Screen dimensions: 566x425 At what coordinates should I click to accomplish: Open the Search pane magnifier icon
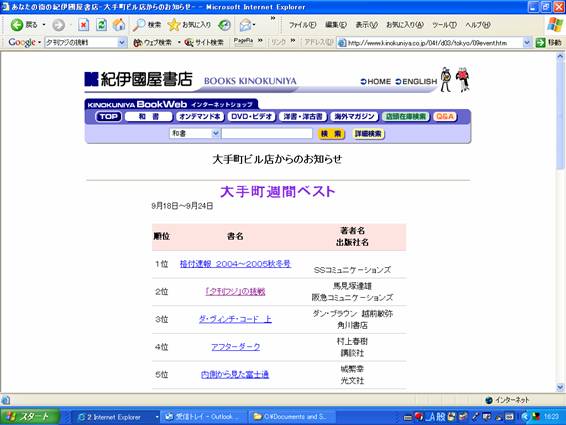(147, 25)
